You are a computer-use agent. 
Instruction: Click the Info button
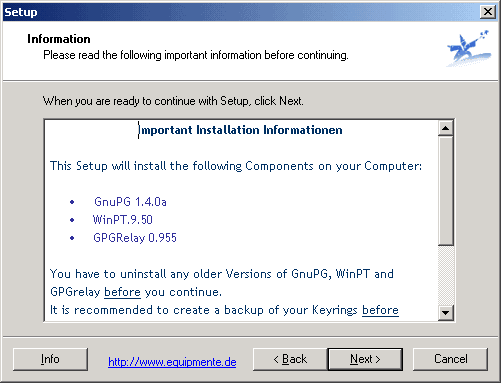50,359
